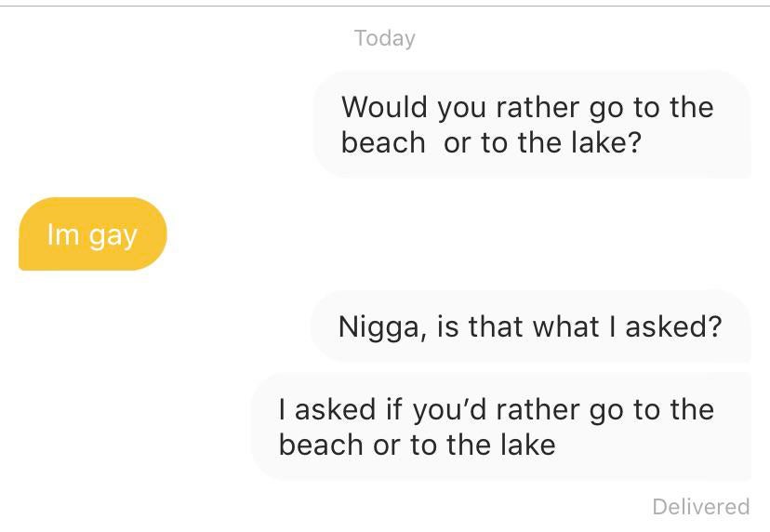Select the word "what" in the third message

click(x=567, y=326)
